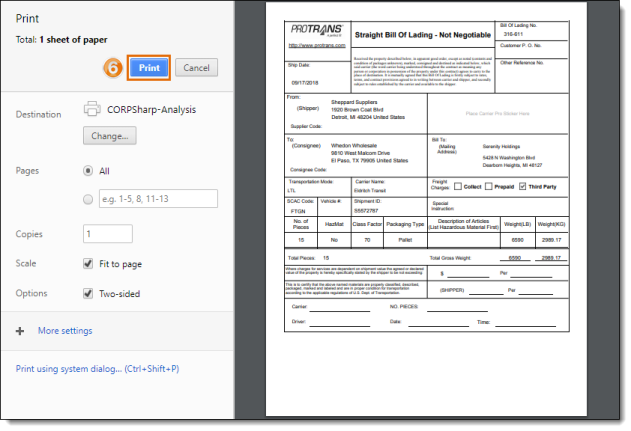Open Print using system dialog link
Screen dimensions: 631x431
pyautogui.click(x=98, y=369)
